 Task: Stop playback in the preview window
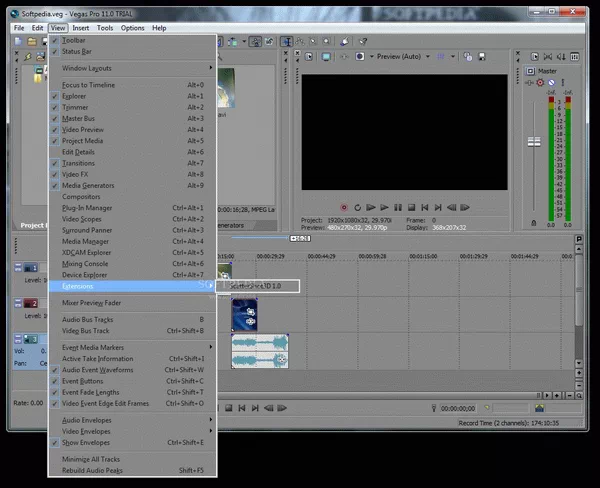click(x=411, y=207)
